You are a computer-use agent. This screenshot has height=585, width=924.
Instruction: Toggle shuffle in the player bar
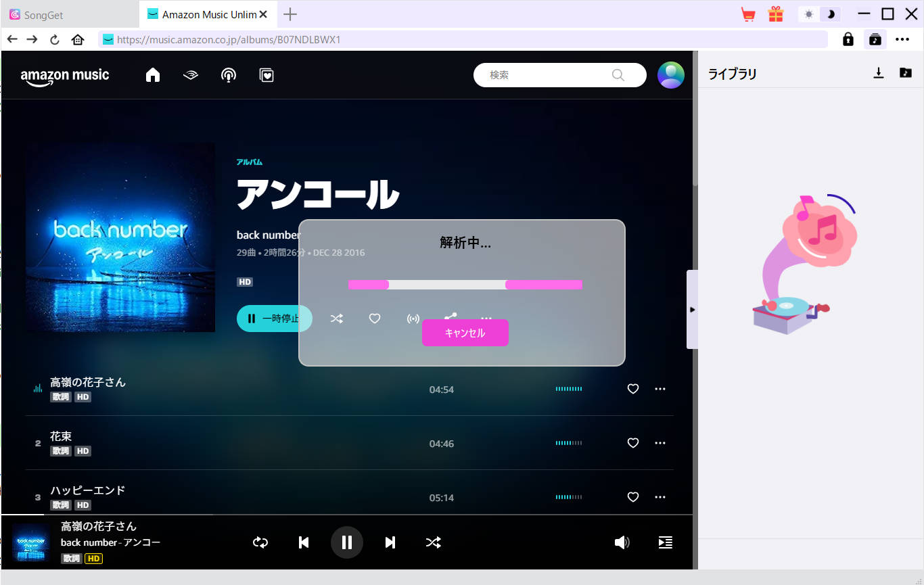tap(434, 542)
